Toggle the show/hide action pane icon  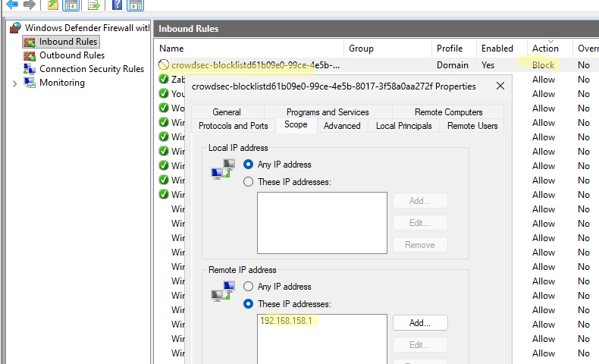[135, 5]
